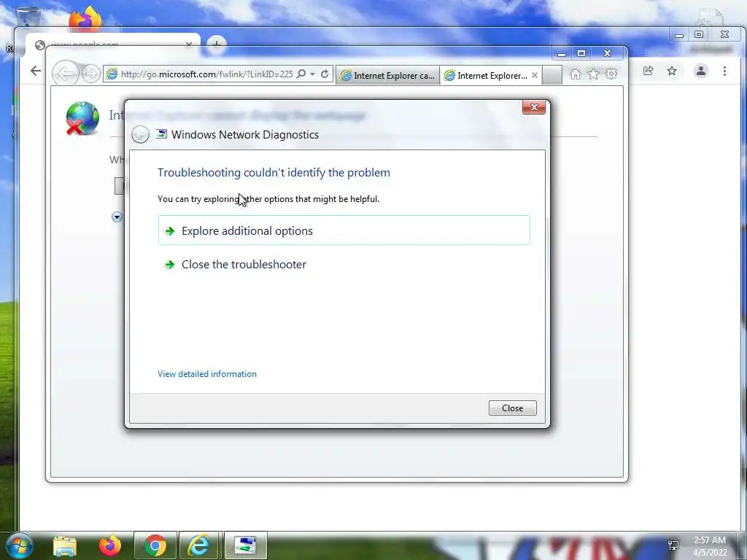The height and width of the screenshot is (560, 747).
Task: Refresh the page in Internet Explorer
Action: tap(325, 74)
